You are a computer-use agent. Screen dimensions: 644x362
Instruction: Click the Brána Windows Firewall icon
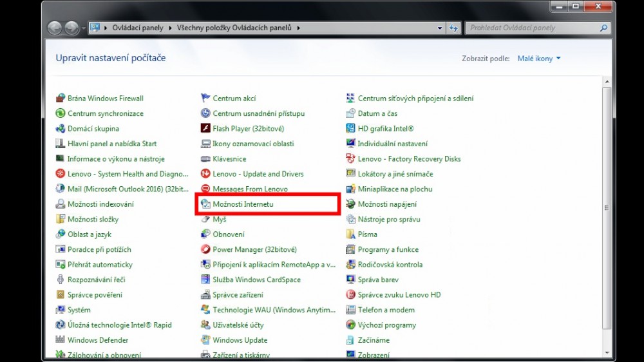[x=61, y=99]
